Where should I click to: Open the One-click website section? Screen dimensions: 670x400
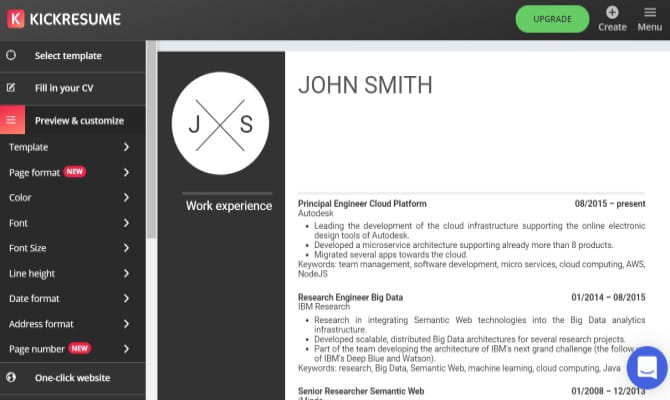[73, 378]
